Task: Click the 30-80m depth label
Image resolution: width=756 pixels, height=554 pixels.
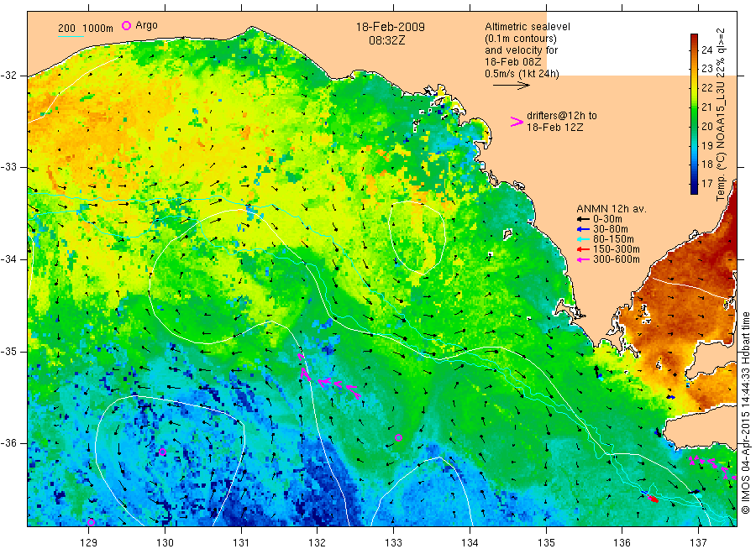Action: click(611, 229)
